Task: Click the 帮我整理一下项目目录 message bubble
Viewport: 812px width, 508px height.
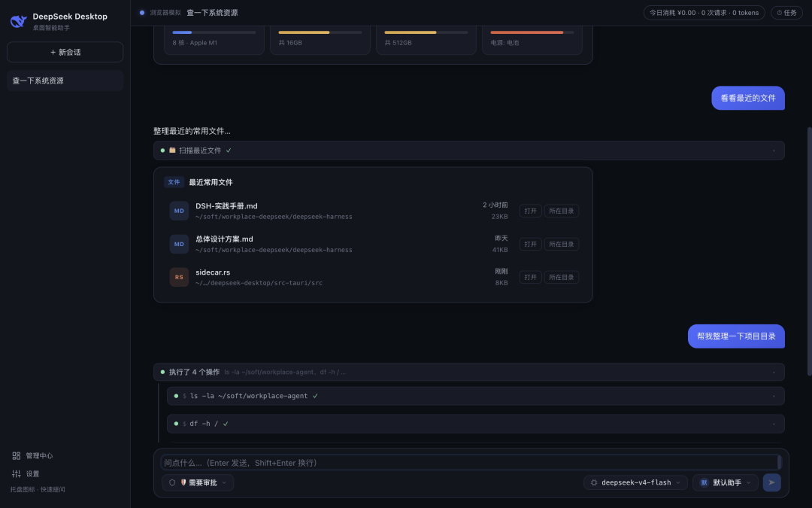Action: pyautogui.click(x=736, y=336)
